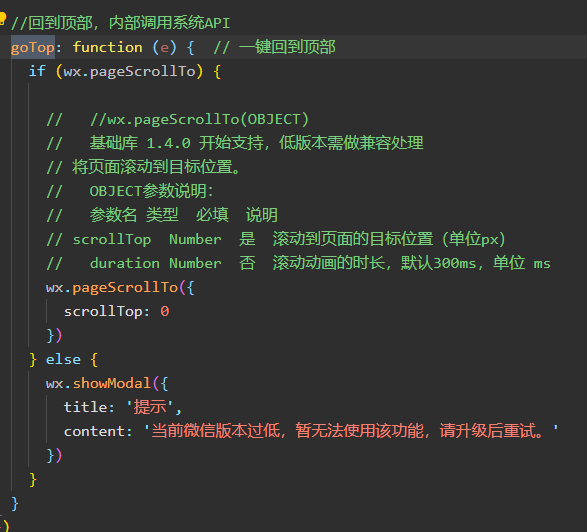Click the else keyword

click(x=63, y=359)
